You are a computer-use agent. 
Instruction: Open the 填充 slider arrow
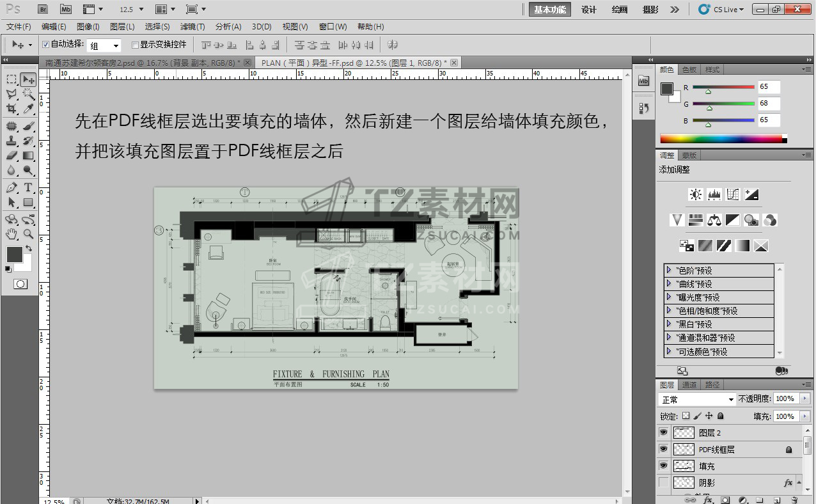(804, 416)
